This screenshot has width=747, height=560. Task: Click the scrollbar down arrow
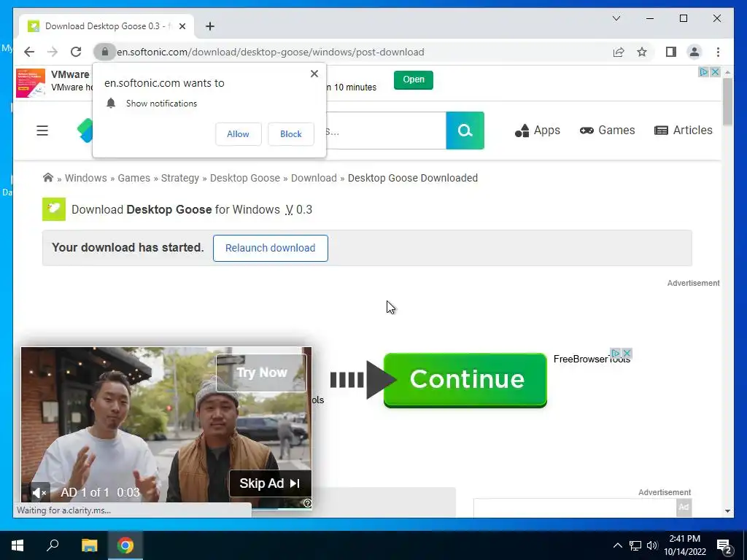[x=727, y=511]
